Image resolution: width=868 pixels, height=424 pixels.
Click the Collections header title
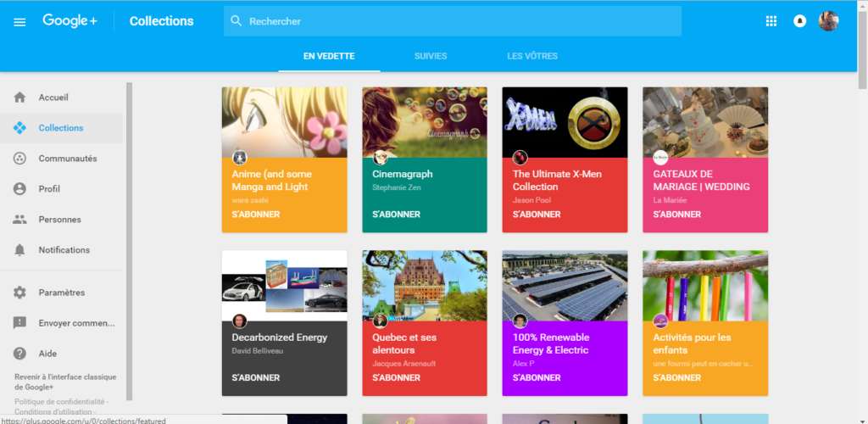tap(162, 21)
